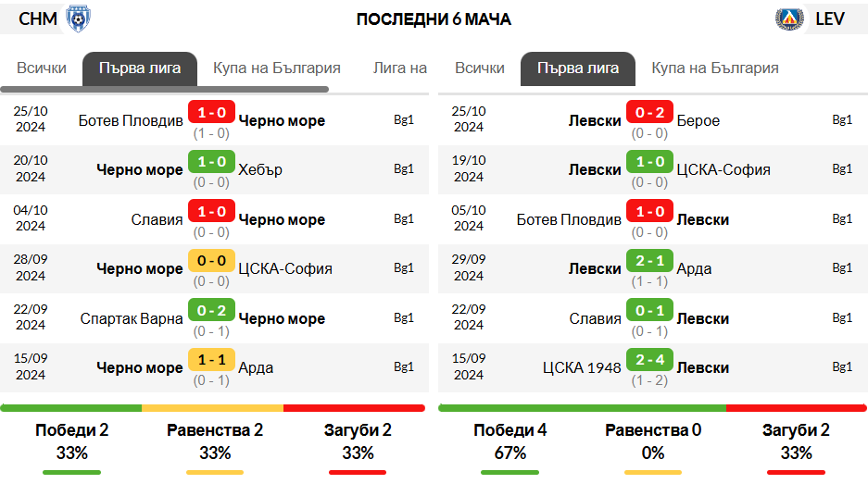868x484 pixels.
Task: Open the yellow 0-0 Черно море vs ЦСКА-София score
Action: point(211,261)
